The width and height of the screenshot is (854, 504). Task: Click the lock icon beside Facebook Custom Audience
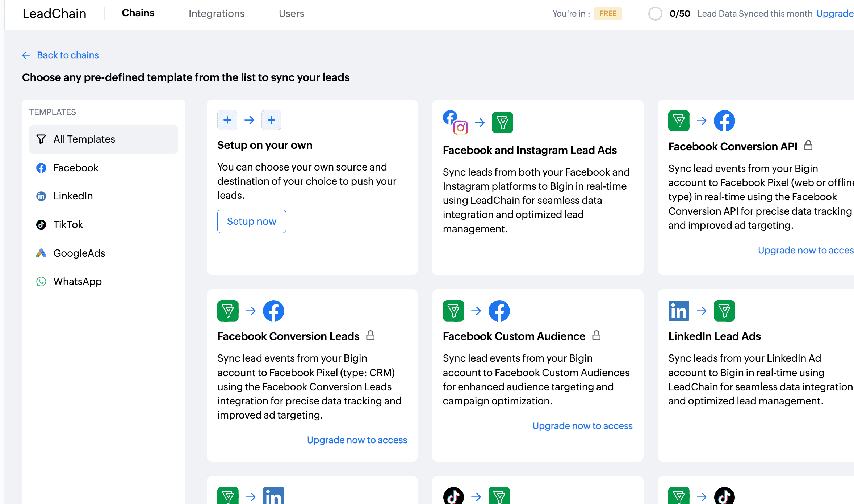click(596, 335)
